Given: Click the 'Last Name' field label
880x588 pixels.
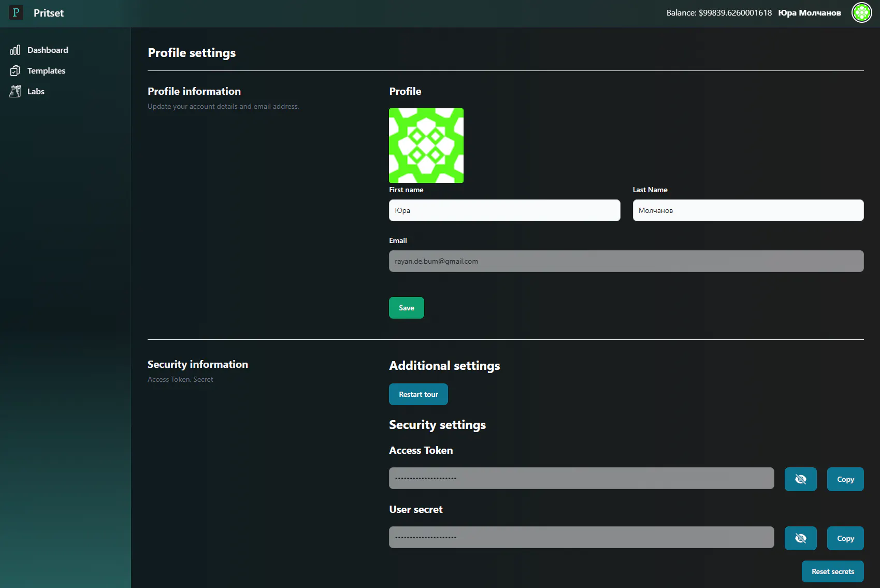Looking at the screenshot, I should (650, 190).
